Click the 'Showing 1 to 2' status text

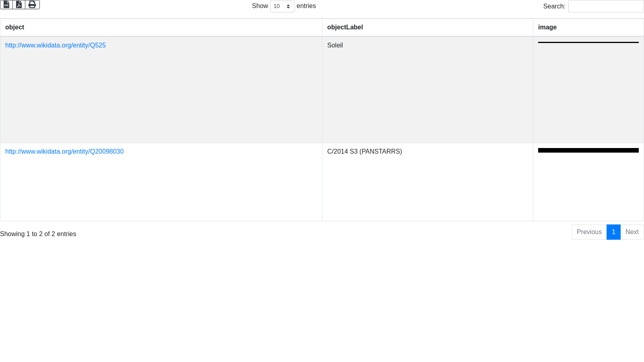pos(38,234)
